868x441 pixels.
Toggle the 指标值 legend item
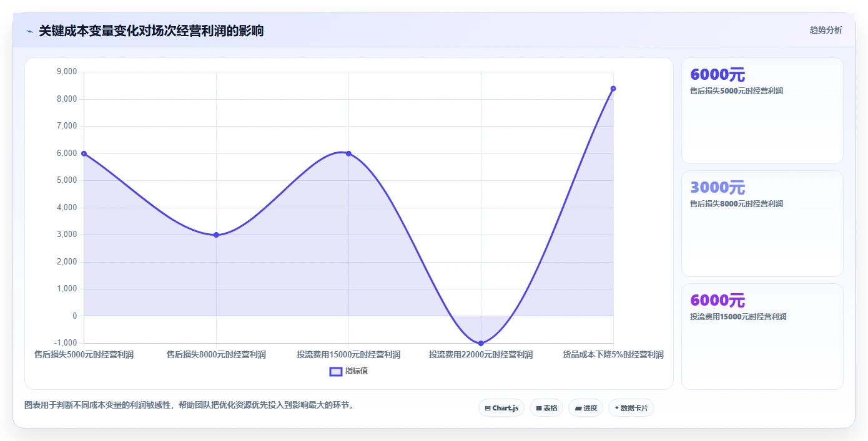click(x=348, y=371)
